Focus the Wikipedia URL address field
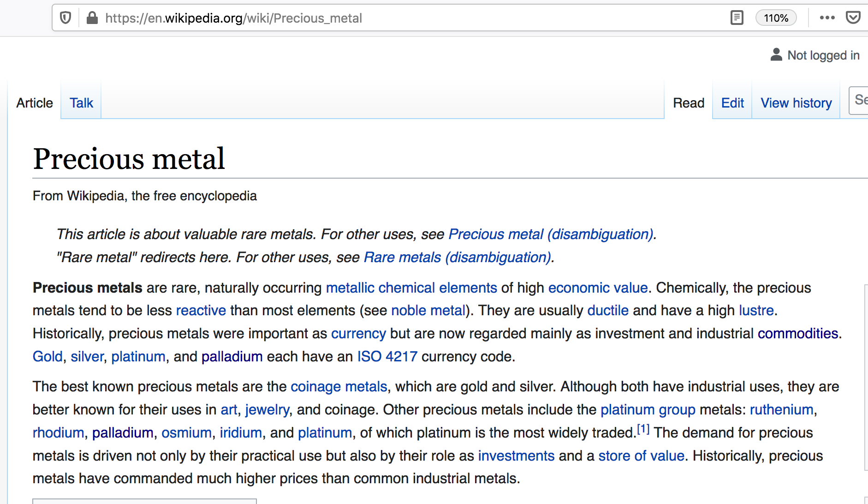The height and width of the screenshot is (504, 868). (x=233, y=18)
